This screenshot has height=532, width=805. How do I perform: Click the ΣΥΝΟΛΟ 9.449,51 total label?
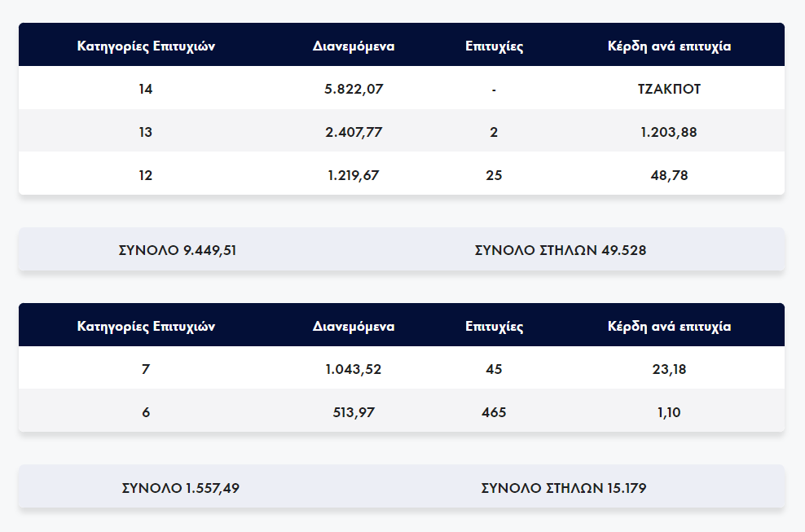point(178,250)
